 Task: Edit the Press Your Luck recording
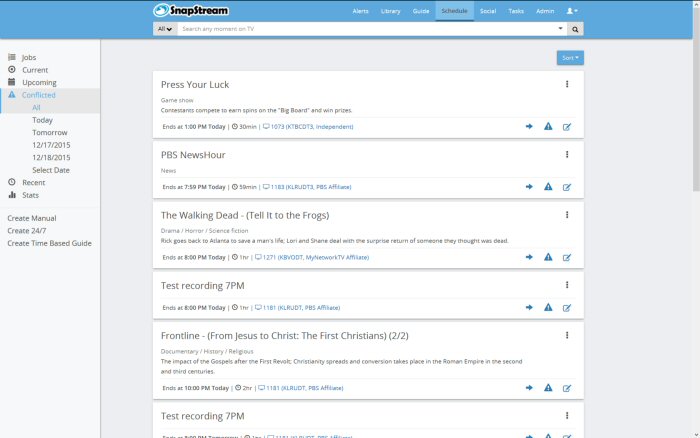tap(567, 127)
